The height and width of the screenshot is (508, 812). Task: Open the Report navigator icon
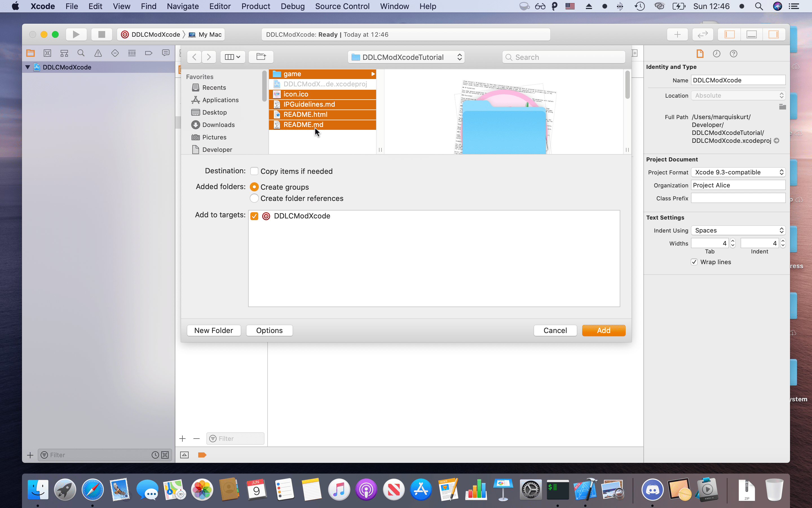[166, 53]
